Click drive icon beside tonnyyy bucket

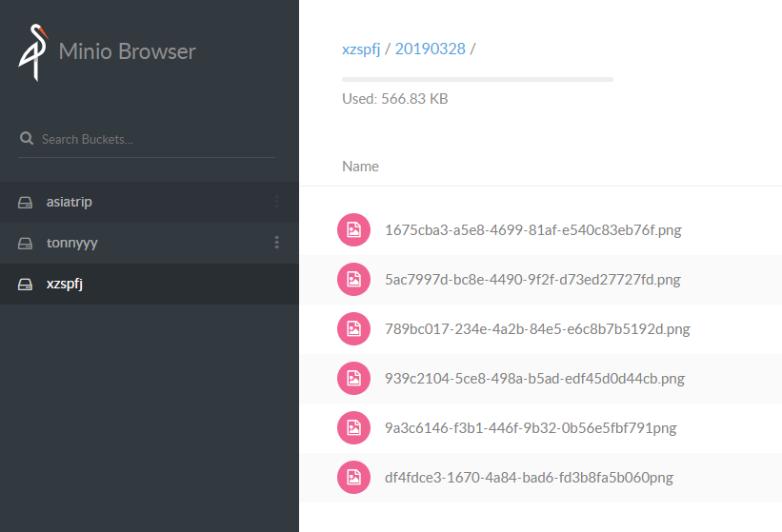coord(25,243)
